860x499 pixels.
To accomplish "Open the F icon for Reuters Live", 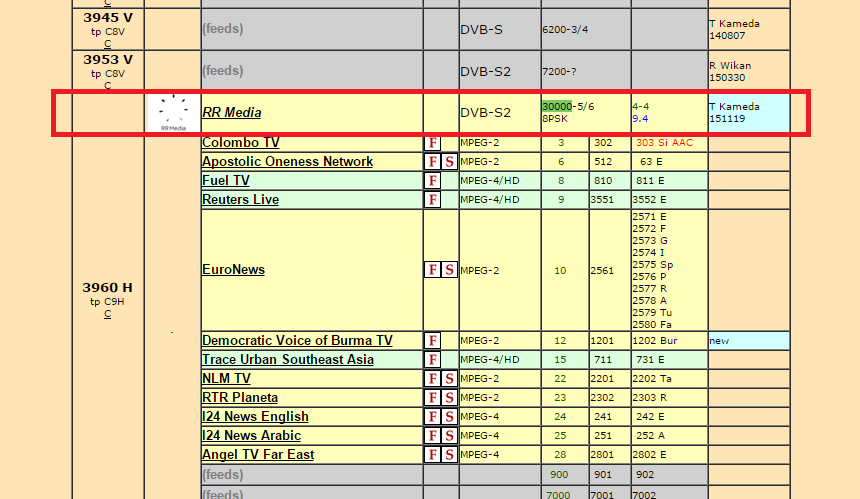I will [433, 200].
